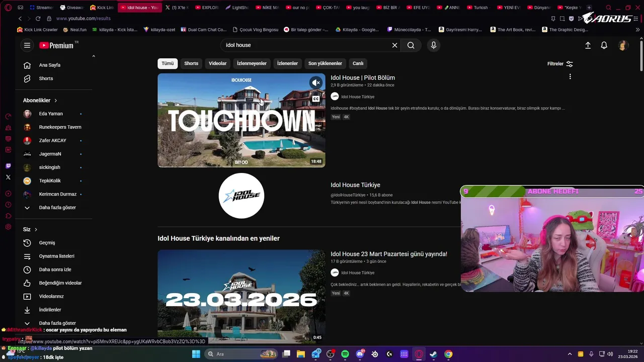
Task: Open the three-dot menu for Pilot Bölüm video
Action: (x=570, y=77)
